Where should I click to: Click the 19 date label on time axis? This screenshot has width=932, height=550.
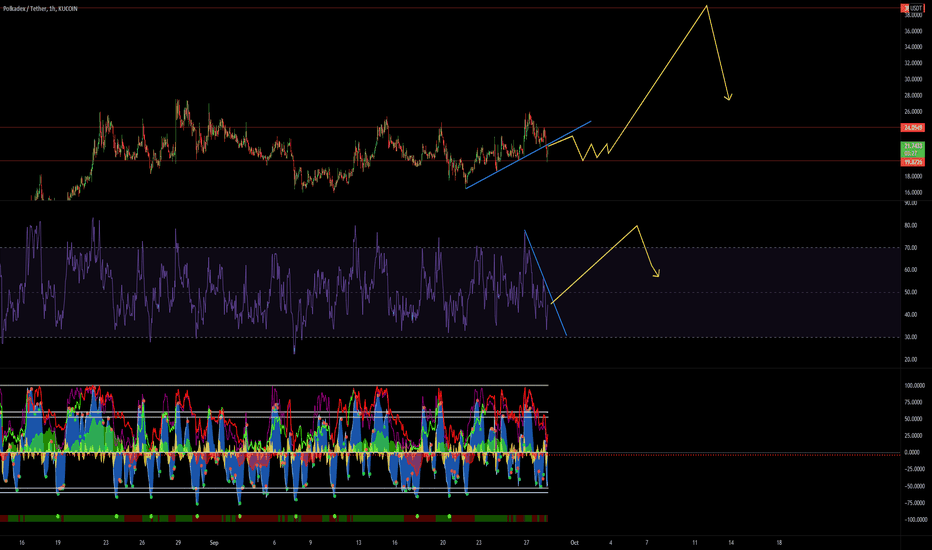[x=58, y=542]
